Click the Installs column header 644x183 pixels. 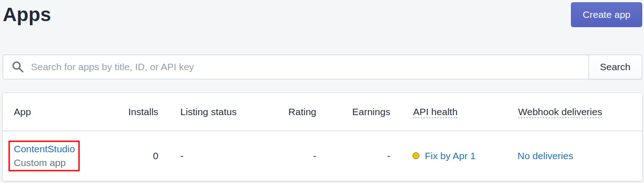point(143,112)
